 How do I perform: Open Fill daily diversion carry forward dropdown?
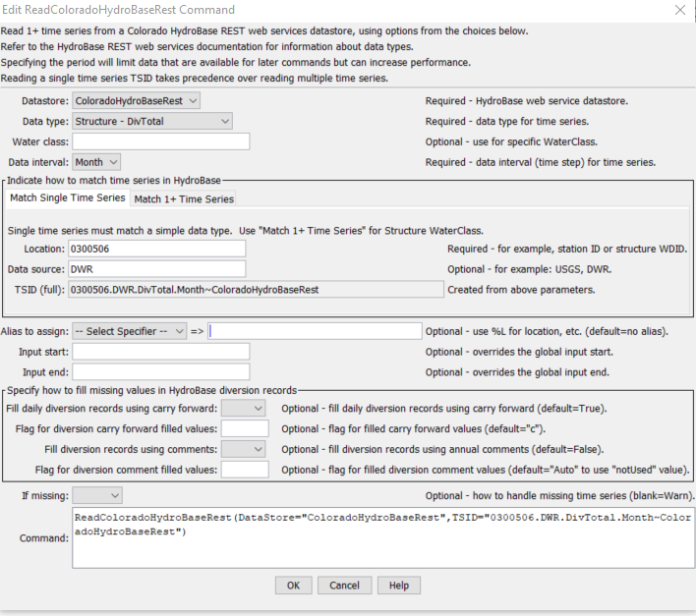pos(243,409)
